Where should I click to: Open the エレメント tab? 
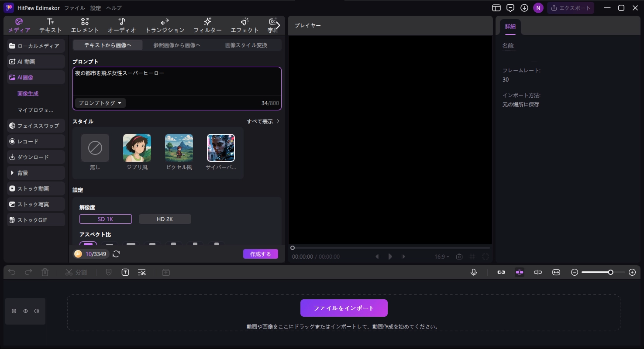pos(85,26)
